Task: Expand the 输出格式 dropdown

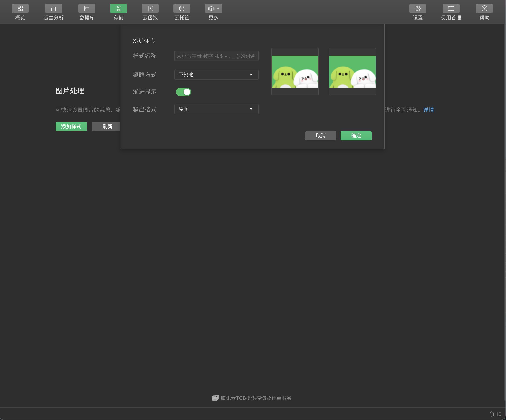Action: pyautogui.click(x=216, y=109)
